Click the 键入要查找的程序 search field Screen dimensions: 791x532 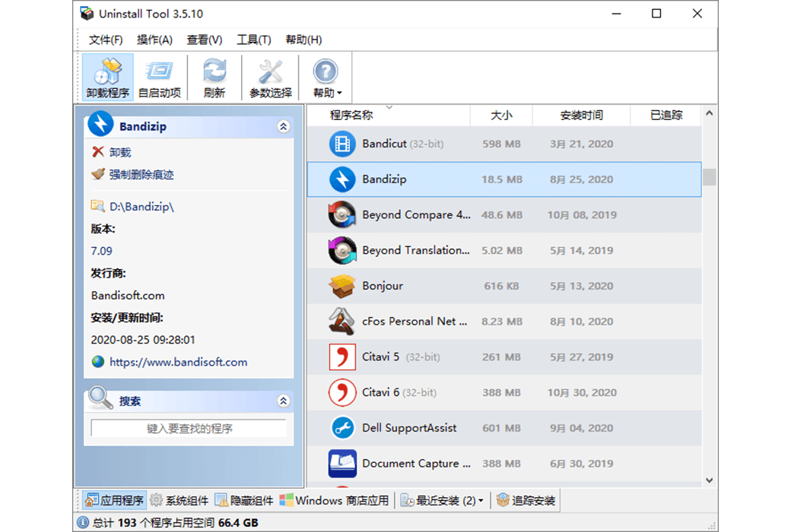(x=189, y=429)
